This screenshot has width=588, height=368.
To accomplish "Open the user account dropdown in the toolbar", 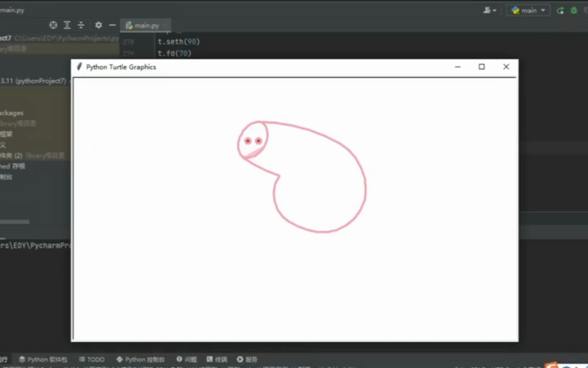I will (x=489, y=10).
